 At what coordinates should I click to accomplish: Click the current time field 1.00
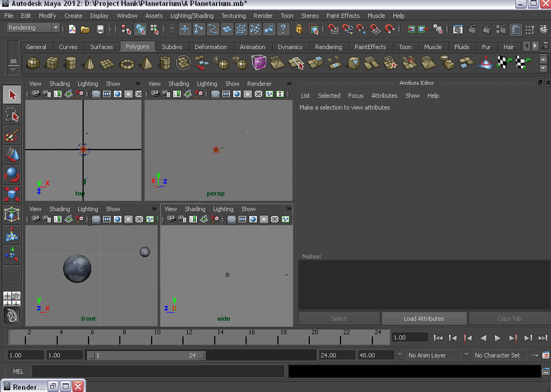410,337
